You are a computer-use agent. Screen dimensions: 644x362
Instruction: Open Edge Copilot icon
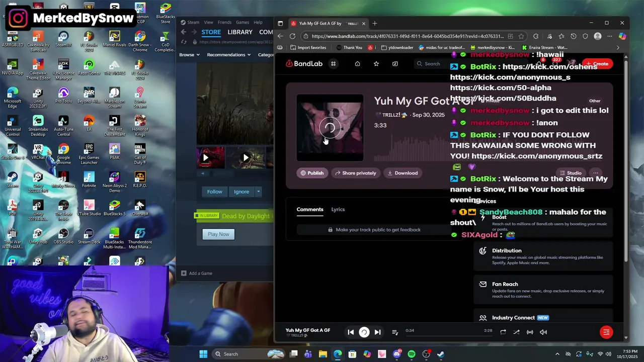click(622, 36)
